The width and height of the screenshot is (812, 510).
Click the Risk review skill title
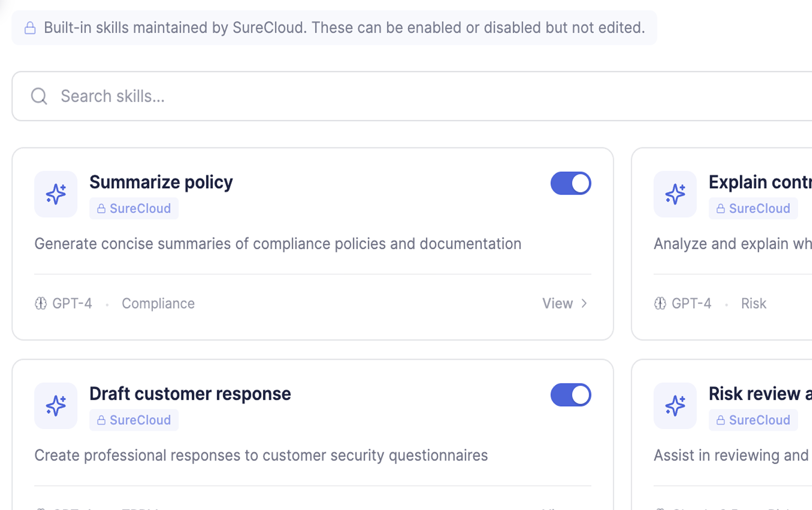760,394
